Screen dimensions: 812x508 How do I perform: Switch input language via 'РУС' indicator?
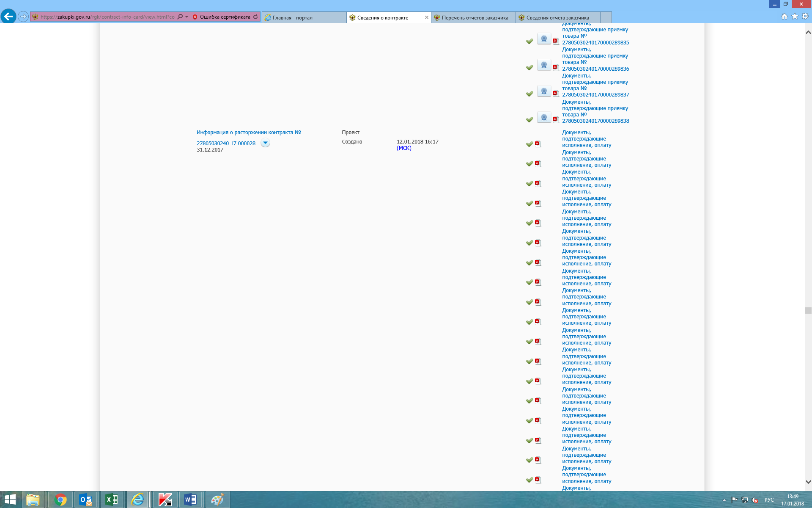point(769,500)
